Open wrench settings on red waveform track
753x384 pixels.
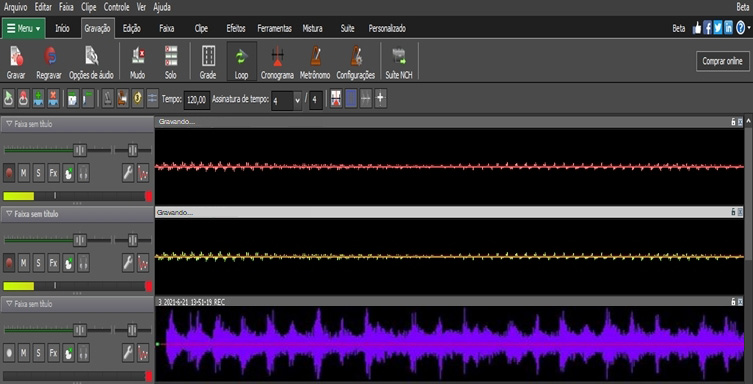[128, 173]
